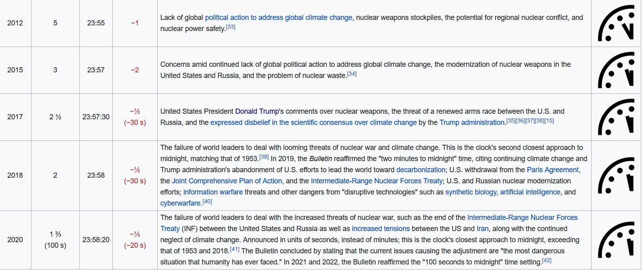Open citation [41] in the 2020 row
This screenshot has height=272, width=644.
coord(235,249)
